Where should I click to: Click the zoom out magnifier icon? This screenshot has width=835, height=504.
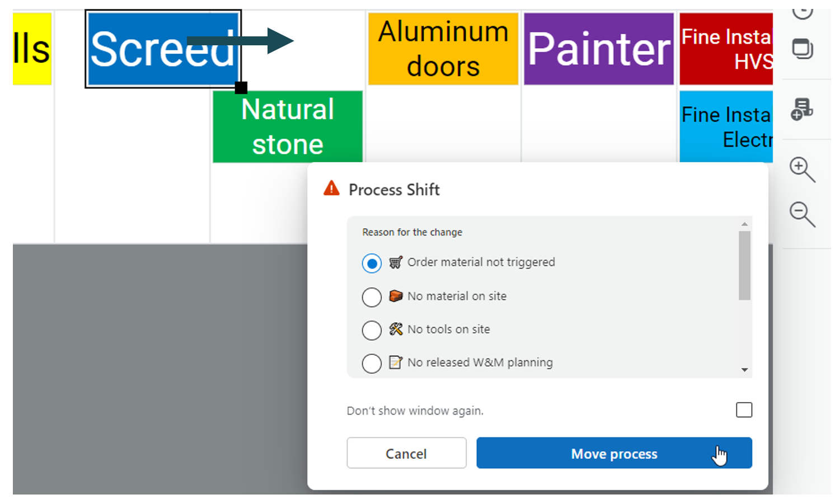[801, 214]
